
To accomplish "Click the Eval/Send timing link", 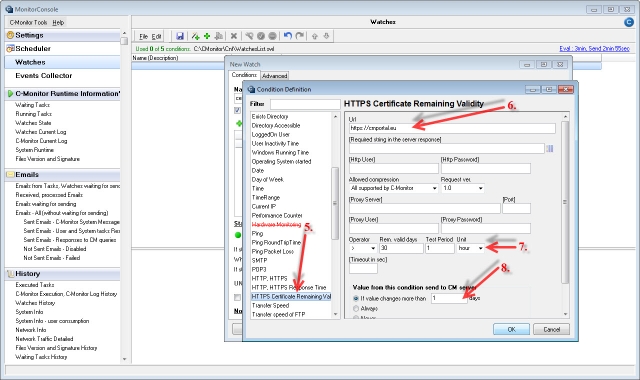I will [x=594, y=48].
